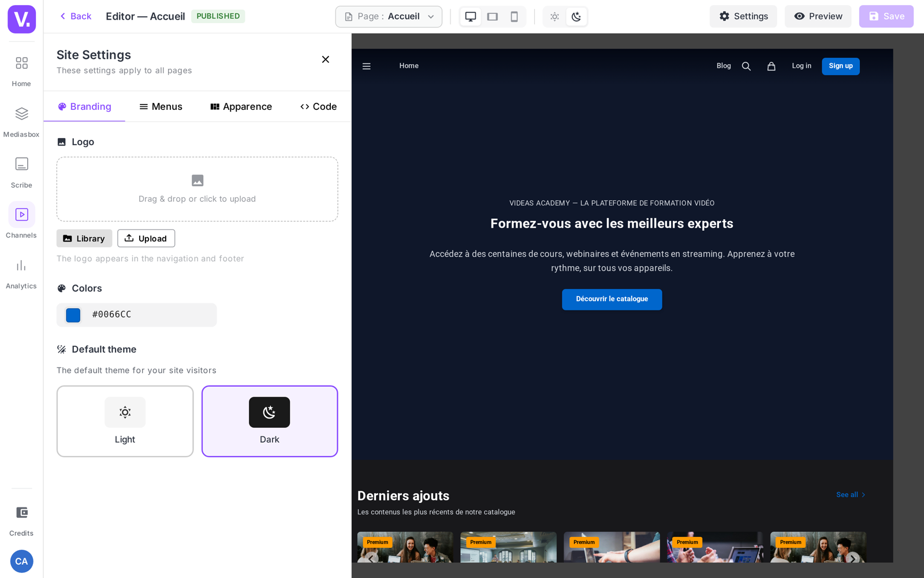Click the search icon in the preview header
The height and width of the screenshot is (578, 924).
click(x=746, y=66)
